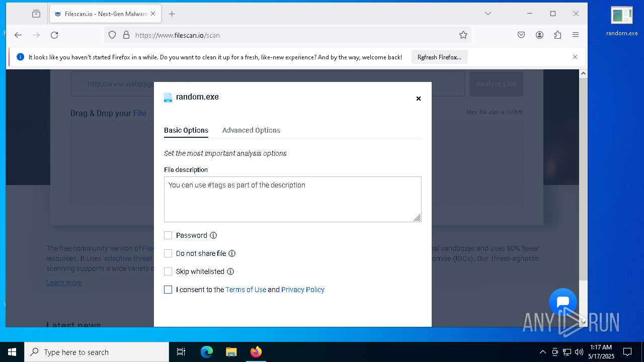Open a new tab with plus icon
The image size is (644, 362).
pos(172,14)
